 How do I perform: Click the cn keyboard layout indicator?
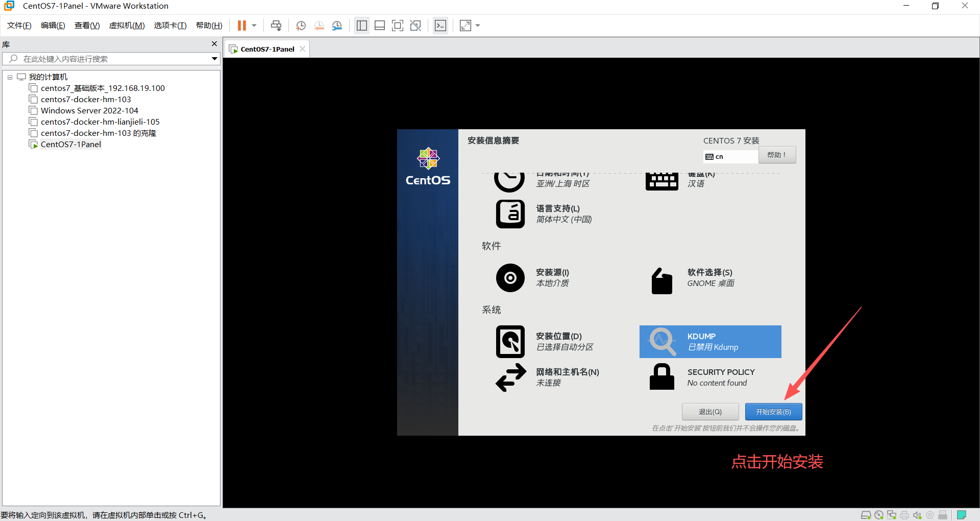730,157
